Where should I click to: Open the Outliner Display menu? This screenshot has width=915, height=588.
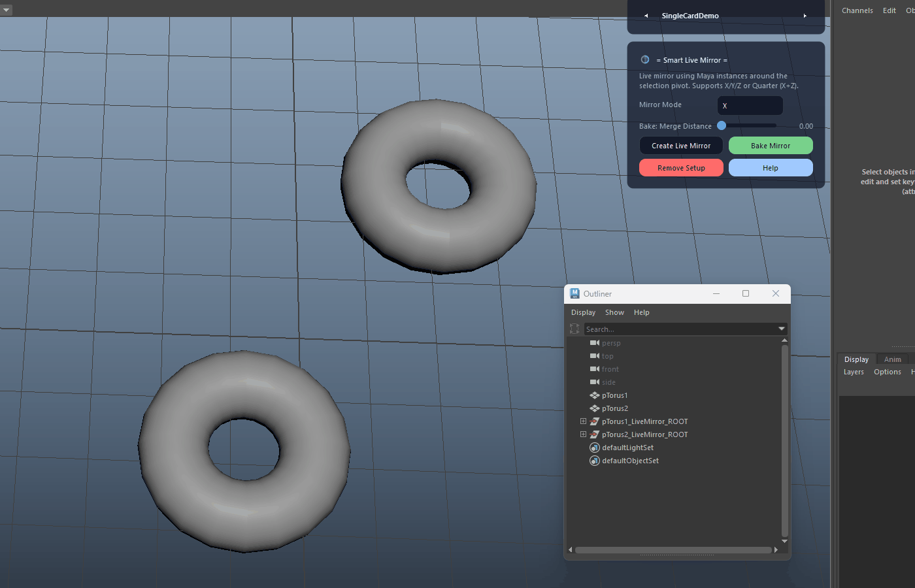584,312
